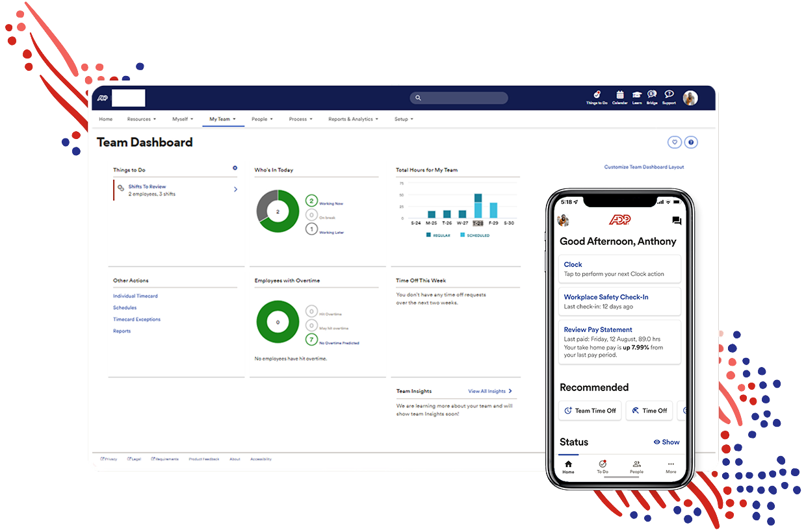
Task: Tap the phone chat message icon
Action: tap(677, 221)
